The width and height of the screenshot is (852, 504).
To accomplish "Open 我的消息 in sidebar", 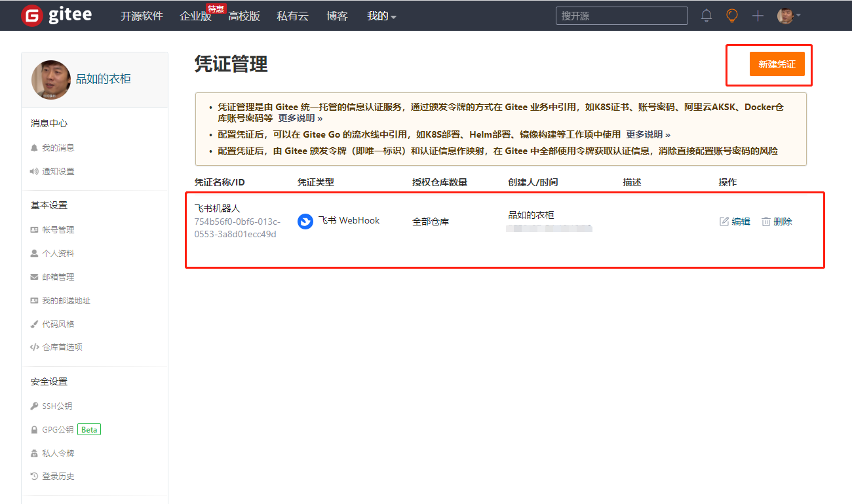I will (58, 148).
